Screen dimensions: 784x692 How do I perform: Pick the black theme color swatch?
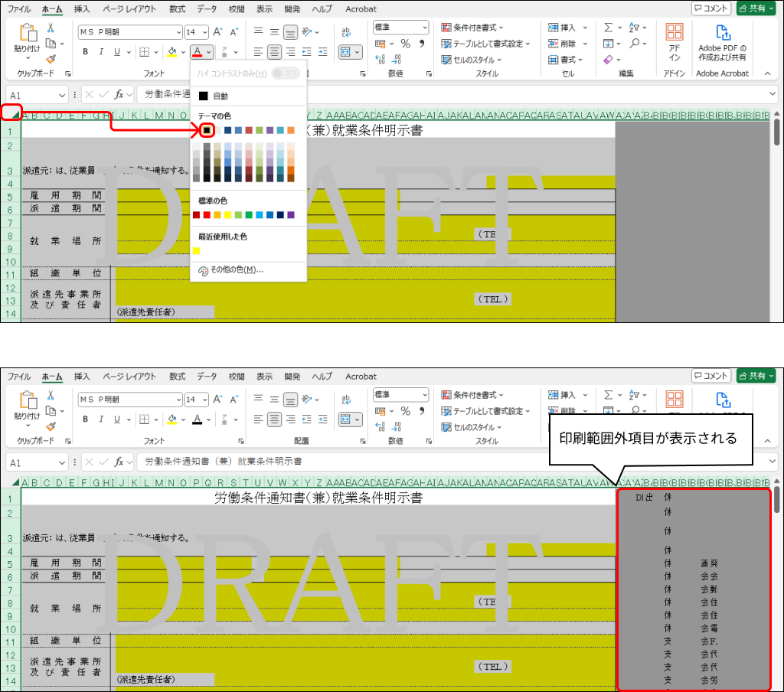tap(207, 130)
